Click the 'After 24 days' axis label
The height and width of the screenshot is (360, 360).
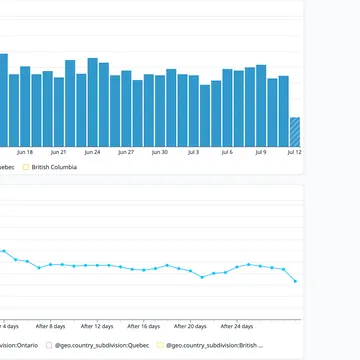[237, 326]
